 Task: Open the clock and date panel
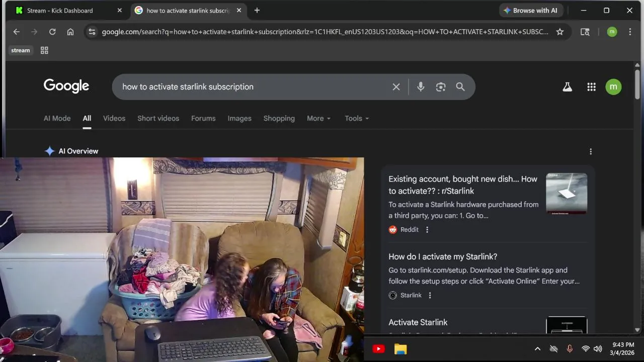click(x=623, y=348)
